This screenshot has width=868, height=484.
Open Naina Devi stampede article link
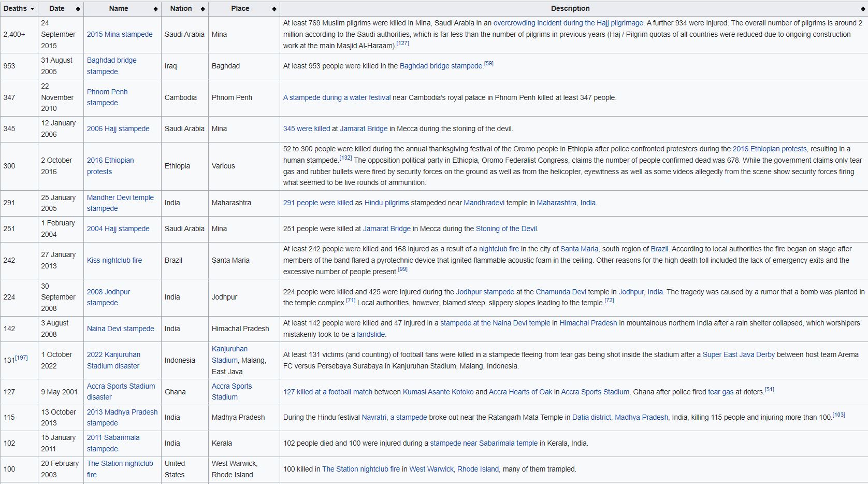click(x=120, y=329)
